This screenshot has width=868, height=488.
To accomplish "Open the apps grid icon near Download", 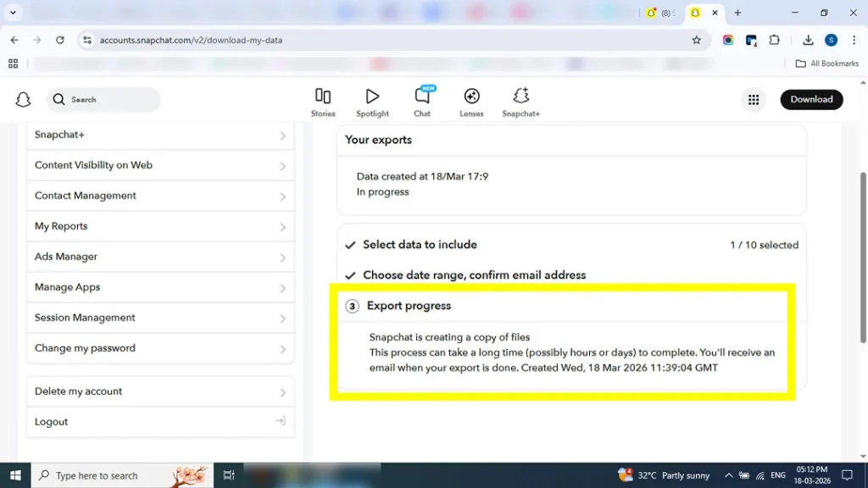I will (x=754, y=99).
